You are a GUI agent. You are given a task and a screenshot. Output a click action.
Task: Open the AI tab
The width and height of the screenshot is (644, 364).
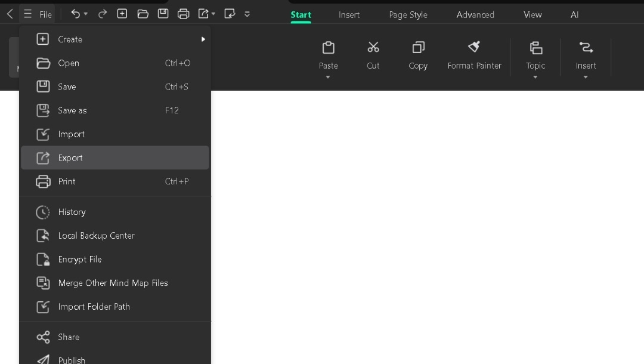tap(575, 15)
